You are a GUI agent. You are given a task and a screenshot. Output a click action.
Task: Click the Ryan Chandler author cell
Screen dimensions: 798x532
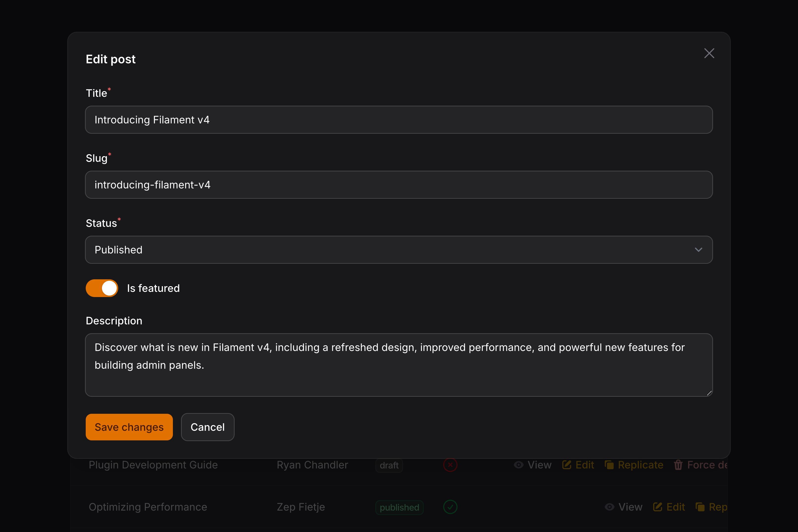click(x=312, y=465)
